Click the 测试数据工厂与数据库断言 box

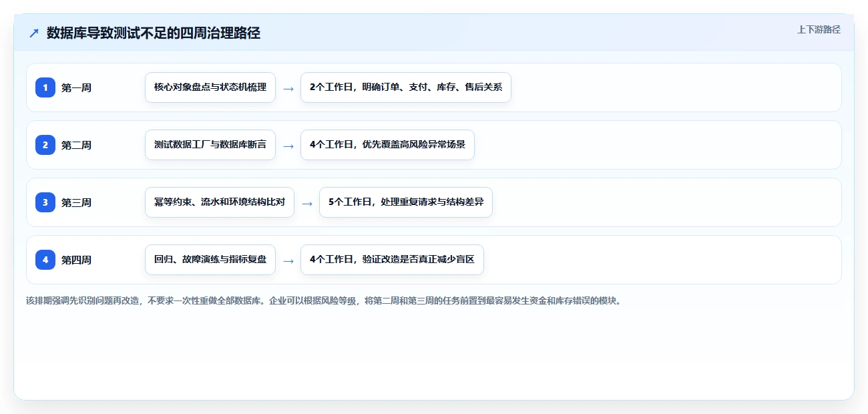[210, 145]
